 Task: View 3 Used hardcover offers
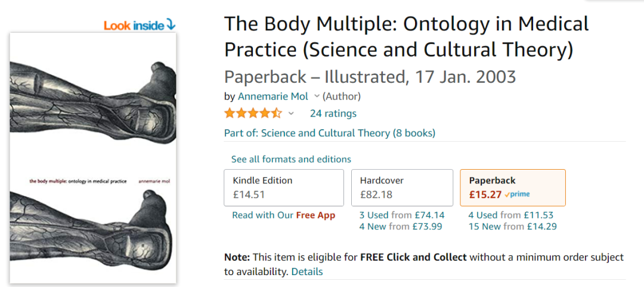(401, 215)
